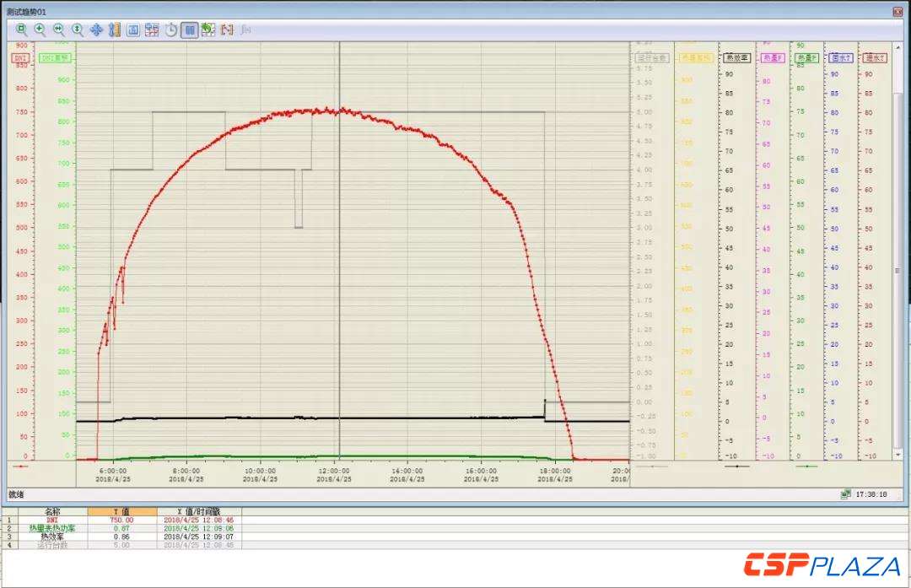Close the 测试趋势01 window

(x=898, y=13)
